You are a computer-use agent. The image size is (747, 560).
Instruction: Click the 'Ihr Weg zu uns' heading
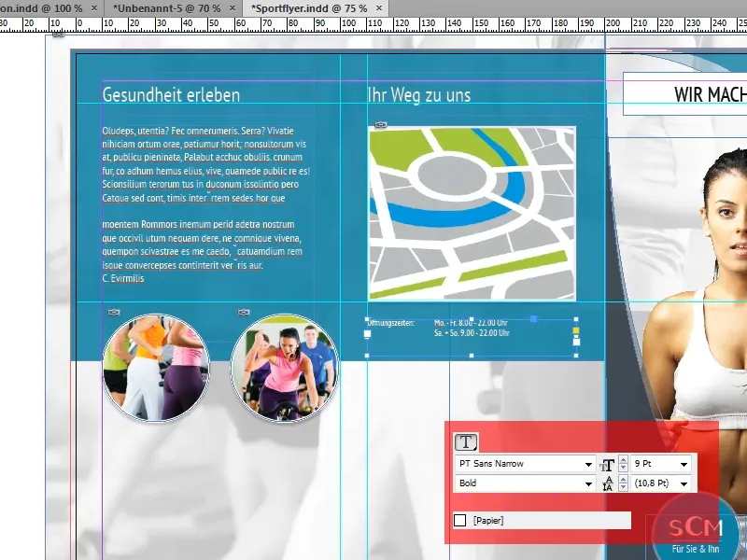419,95
